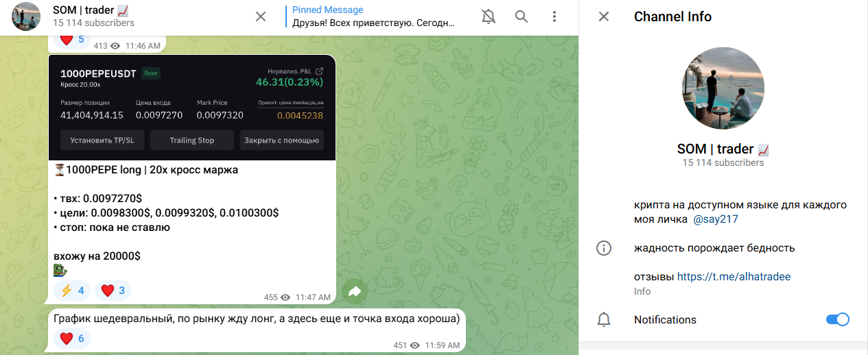868x355 pixels.
Task: Click the Notifications bell icon in side panel
Action: point(604,319)
